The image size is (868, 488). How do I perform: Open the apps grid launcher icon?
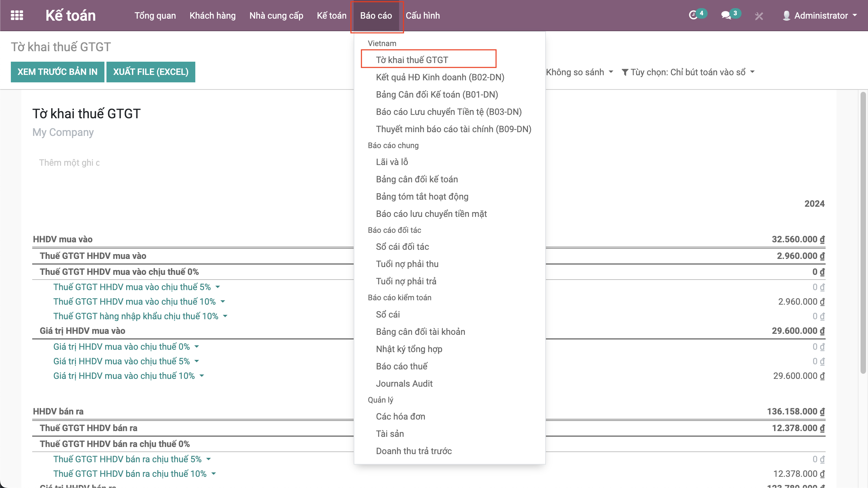tap(17, 15)
